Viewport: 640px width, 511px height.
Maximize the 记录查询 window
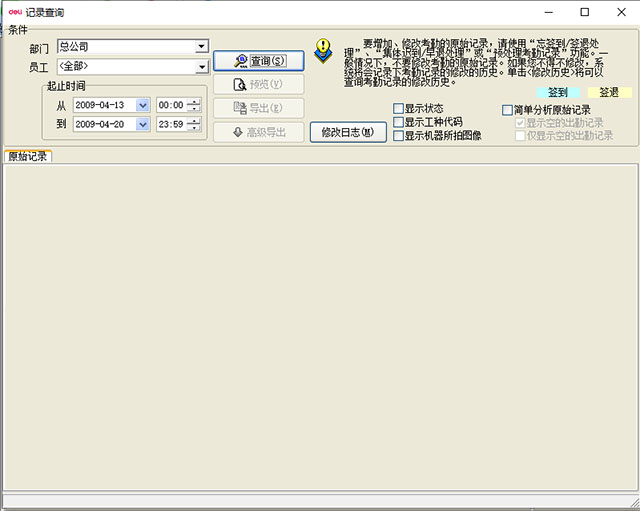click(x=585, y=12)
